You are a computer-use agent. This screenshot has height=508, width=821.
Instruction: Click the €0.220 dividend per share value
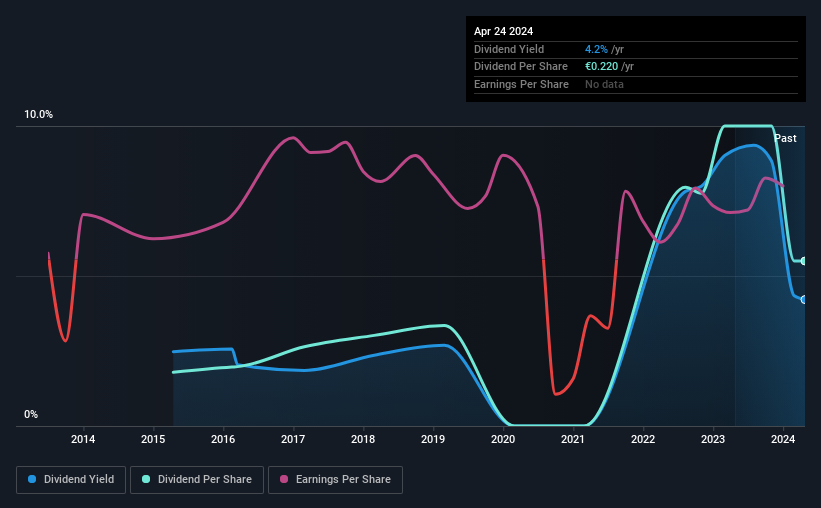601,67
